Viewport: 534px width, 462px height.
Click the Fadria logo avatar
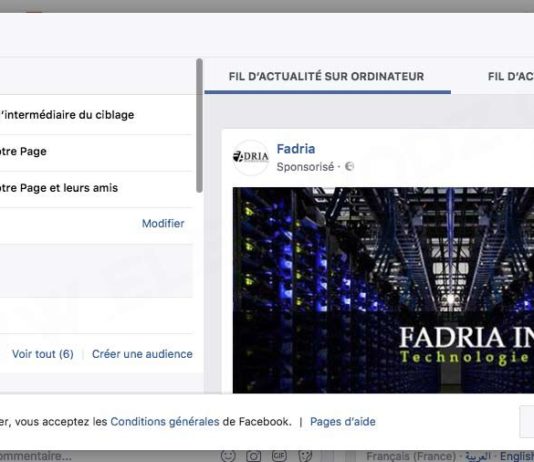point(251,157)
